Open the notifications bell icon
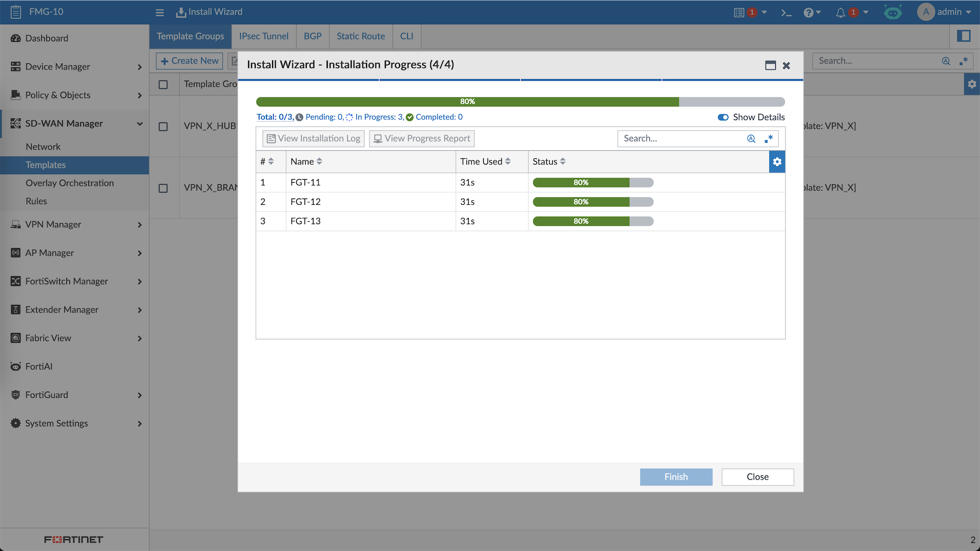This screenshot has height=551, width=980. tap(840, 12)
